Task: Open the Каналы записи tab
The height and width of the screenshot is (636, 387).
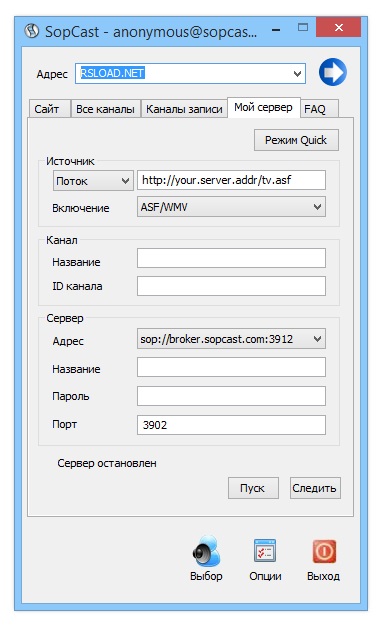Action: (x=184, y=109)
